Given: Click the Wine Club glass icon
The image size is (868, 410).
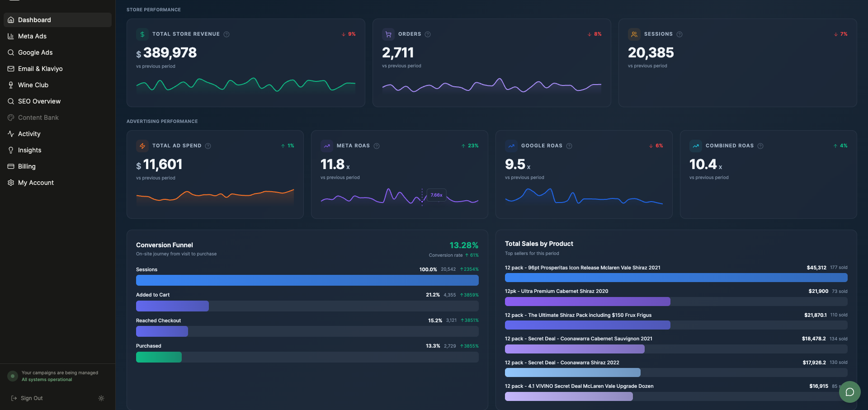Looking at the screenshot, I should coord(11,85).
